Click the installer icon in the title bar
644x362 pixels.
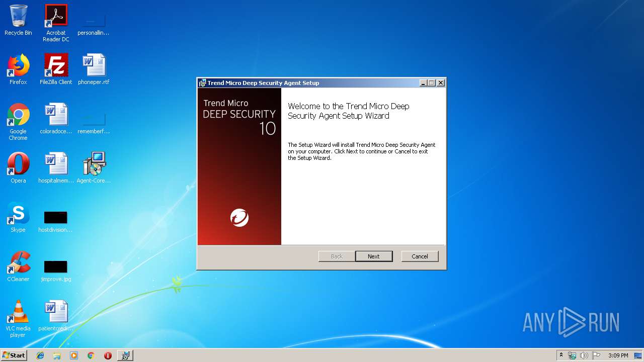202,83
